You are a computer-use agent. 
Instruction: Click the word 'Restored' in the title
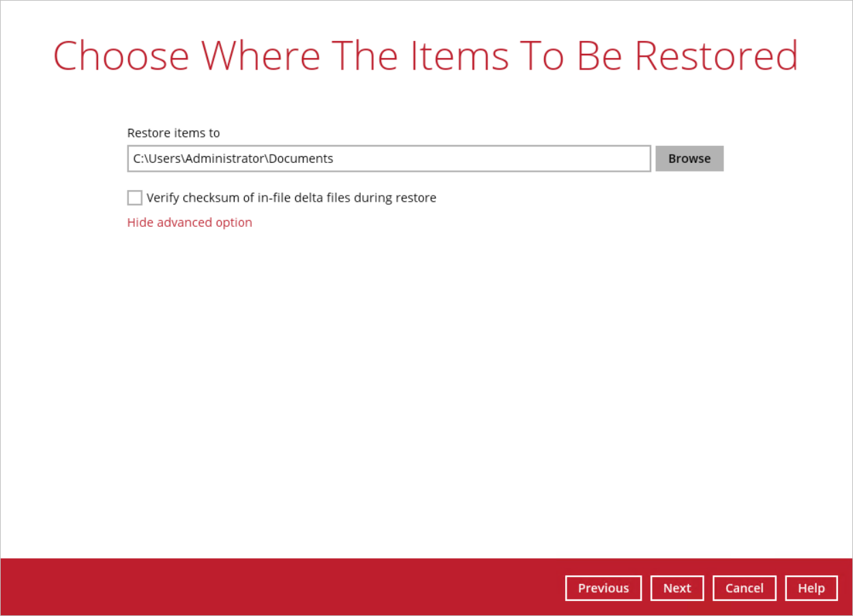point(716,56)
